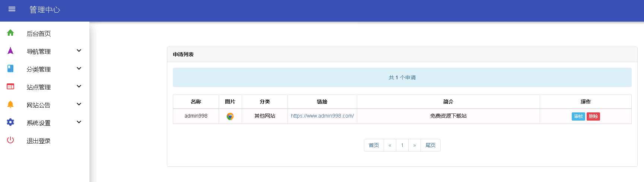
Task: Click the green home icon
Action: point(10,33)
